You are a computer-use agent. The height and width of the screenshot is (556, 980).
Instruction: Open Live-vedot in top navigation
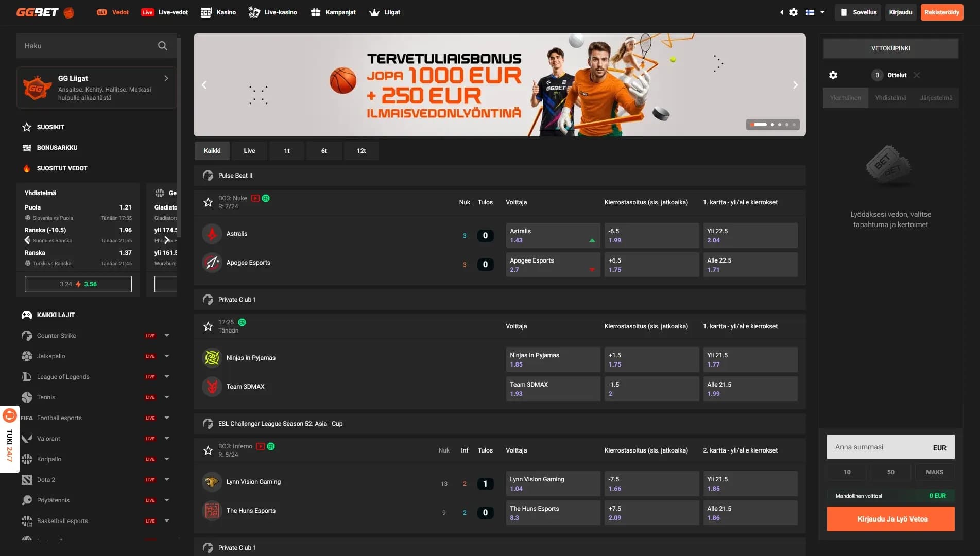point(165,12)
